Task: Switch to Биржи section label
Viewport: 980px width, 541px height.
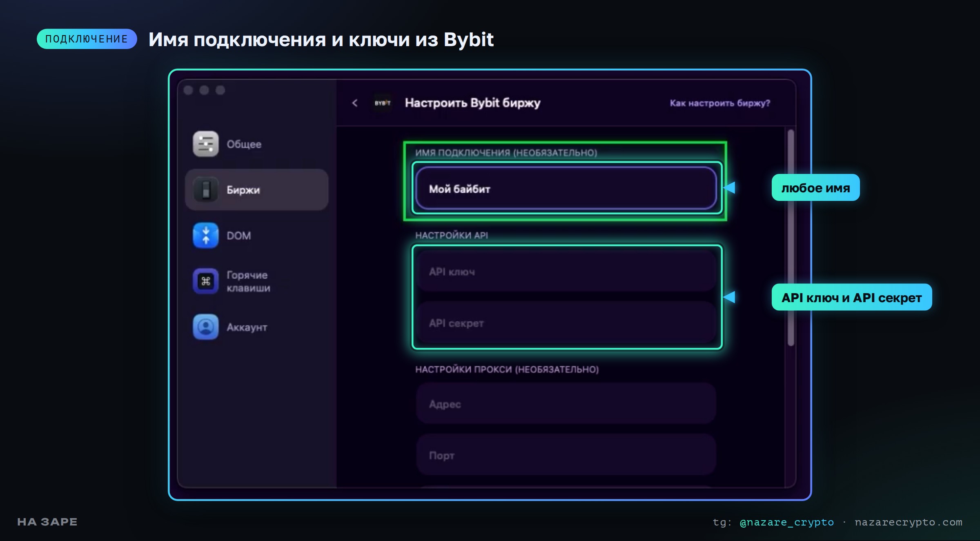Action: 243,190
